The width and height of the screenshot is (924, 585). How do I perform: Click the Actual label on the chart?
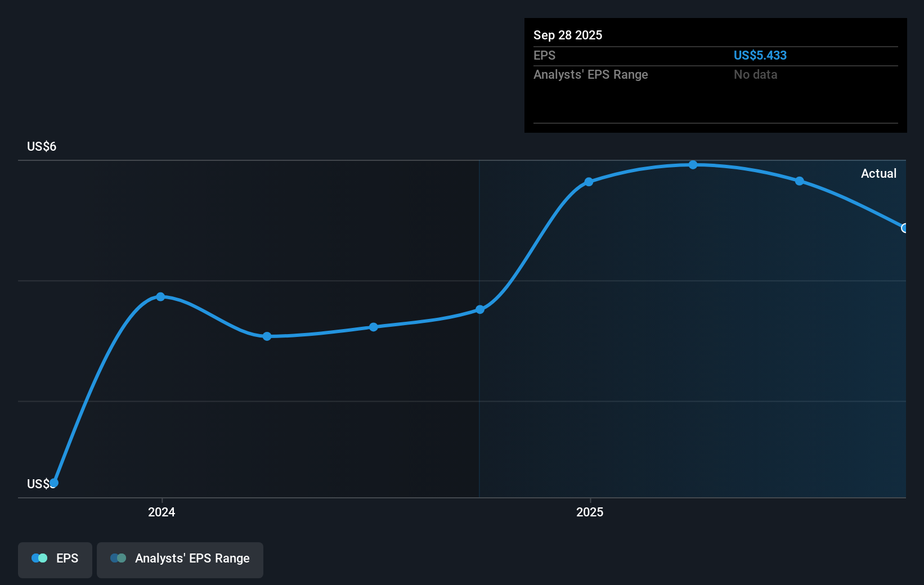pyautogui.click(x=878, y=173)
